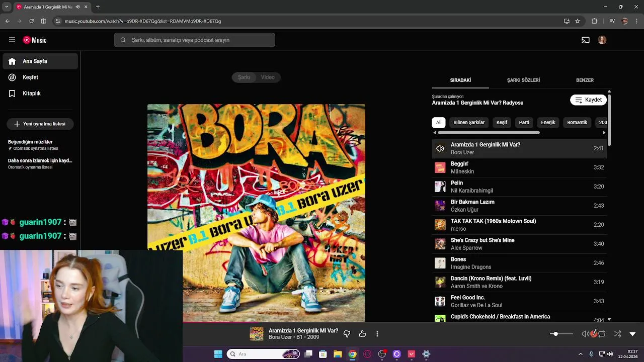Play Pelin by Nil Karaibrahimgil
644x362 pixels.
(x=519, y=187)
